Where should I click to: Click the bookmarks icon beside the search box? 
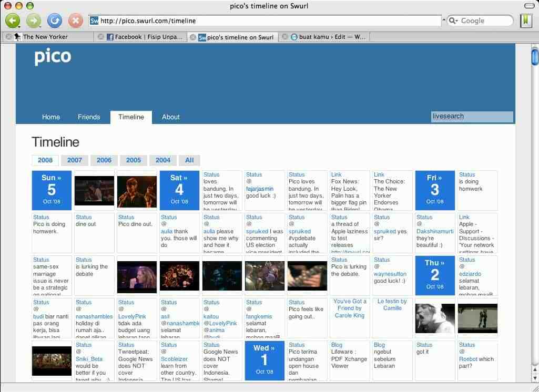(x=526, y=20)
